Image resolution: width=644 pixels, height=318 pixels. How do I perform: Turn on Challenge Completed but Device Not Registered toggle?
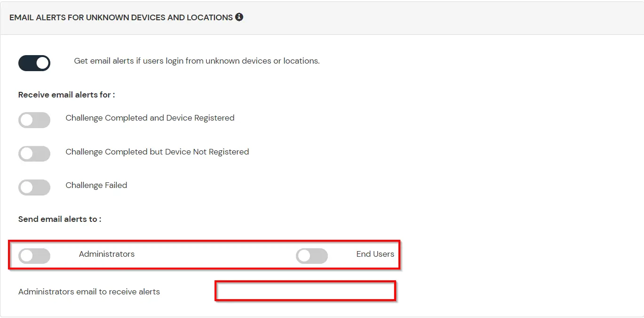tap(34, 154)
